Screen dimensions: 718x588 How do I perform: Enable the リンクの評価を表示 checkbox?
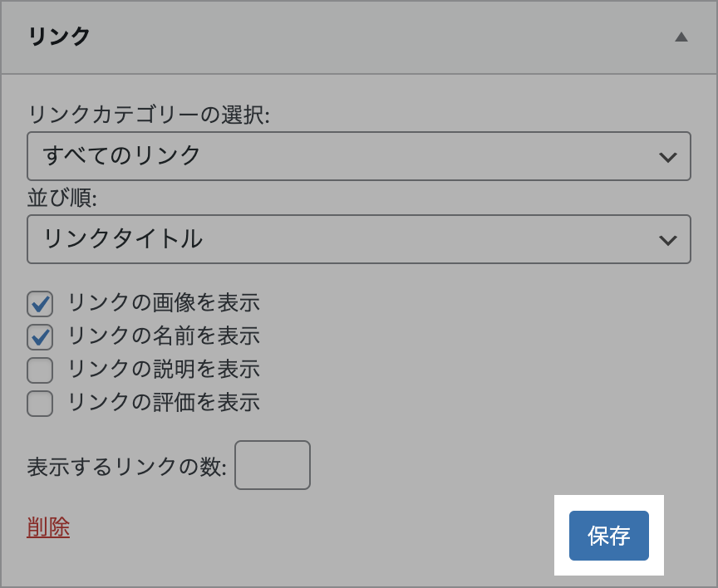[x=40, y=403]
